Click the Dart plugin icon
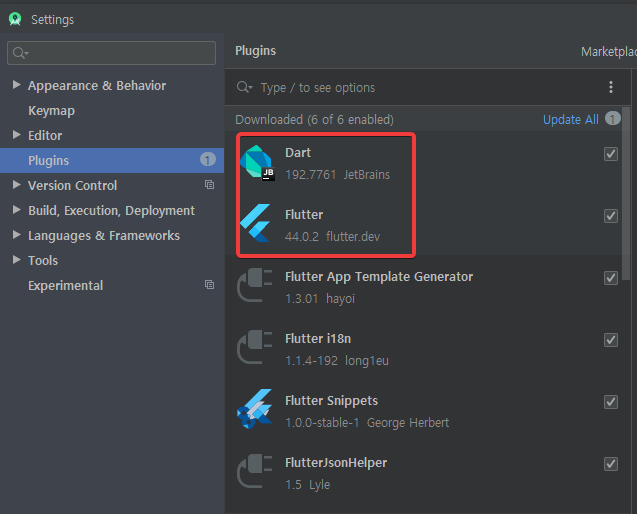 (258, 163)
